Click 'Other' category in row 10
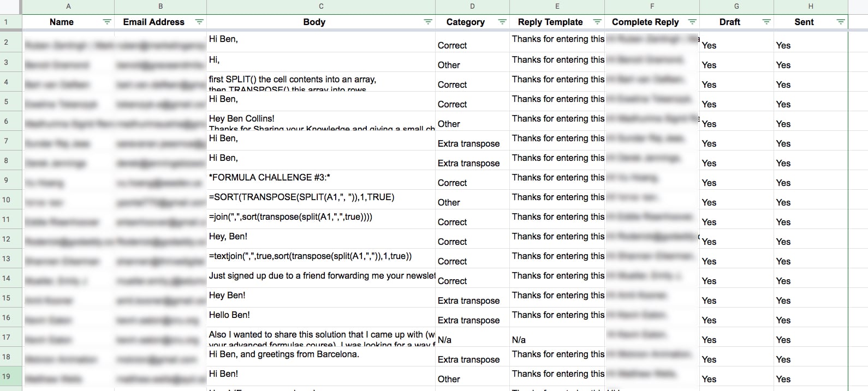This screenshot has width=868, height=391. [x=472, y=200]
